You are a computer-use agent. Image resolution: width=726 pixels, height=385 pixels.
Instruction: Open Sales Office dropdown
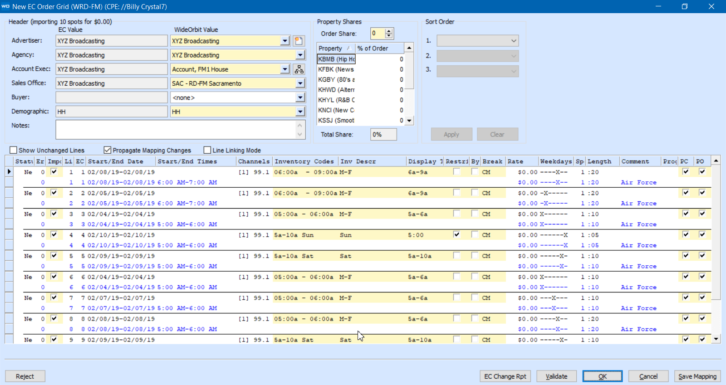coord(300,83)
